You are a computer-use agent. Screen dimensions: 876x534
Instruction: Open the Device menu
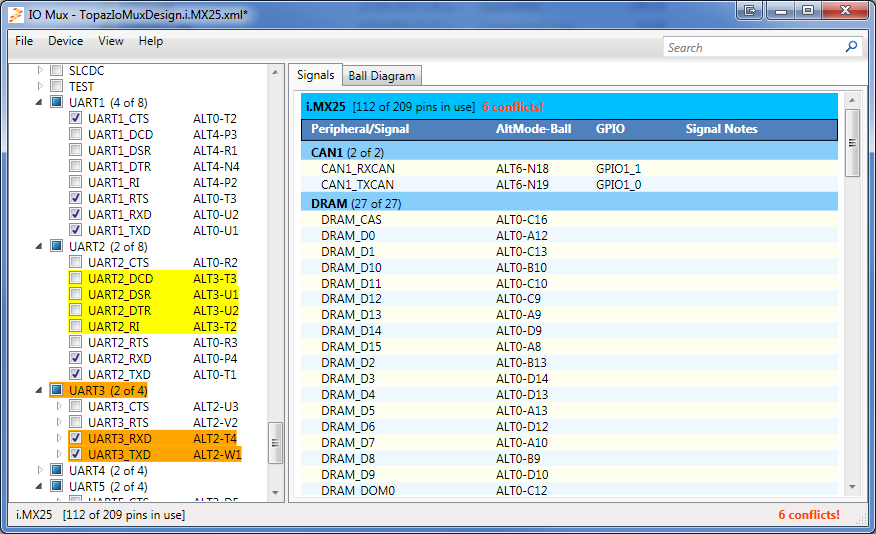pyautogui.click(x=65, y=41)
